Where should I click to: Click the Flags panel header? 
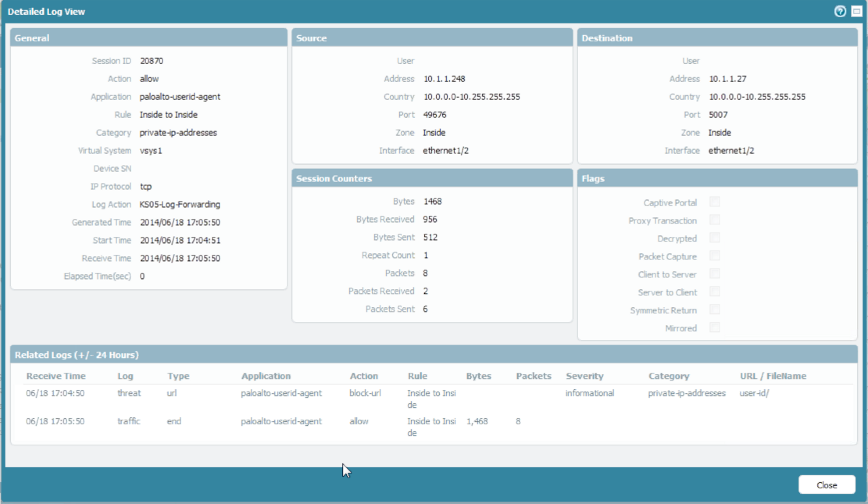pos(718,178)
